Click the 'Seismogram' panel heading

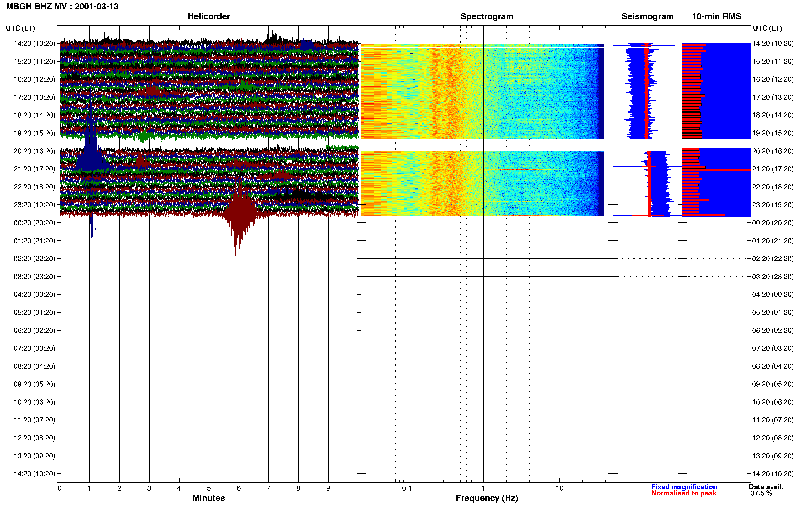pyautogui.click(x=648, y=16)
